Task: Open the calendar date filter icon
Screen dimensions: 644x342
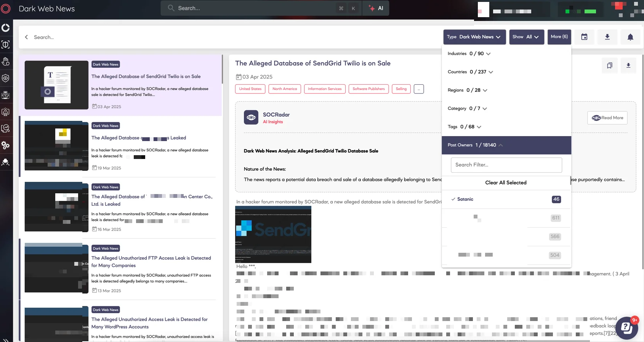Action: (x=584, y=37)
